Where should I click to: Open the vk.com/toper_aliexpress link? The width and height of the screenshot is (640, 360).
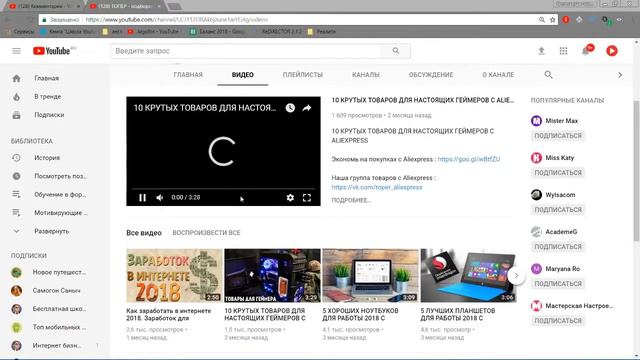[x=377, y=187]
